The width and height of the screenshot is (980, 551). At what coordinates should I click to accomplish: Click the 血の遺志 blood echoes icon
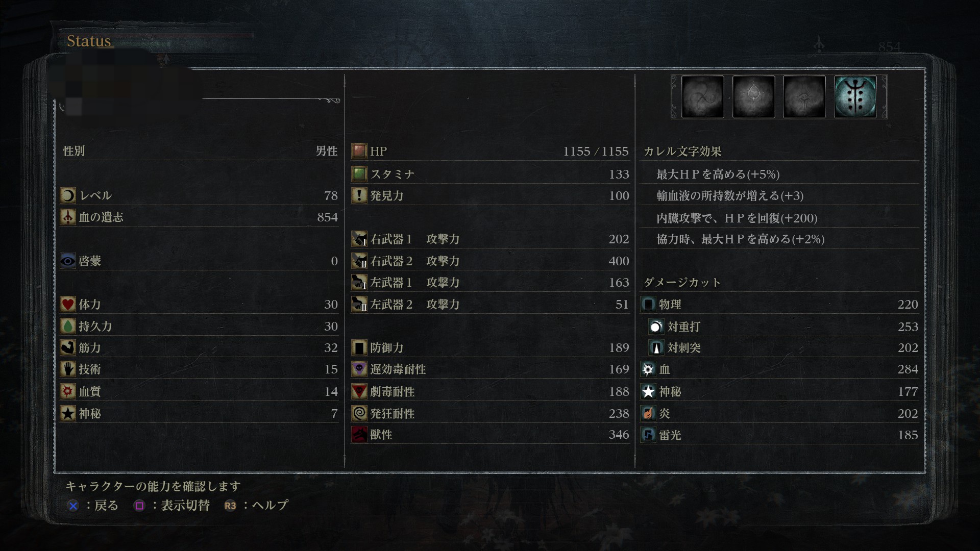68,217
